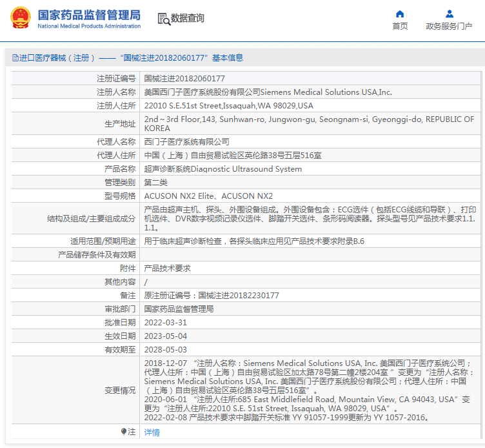The image size is (485, 448).
Task: Select address 22010 S.E.51st Street,Issaquah
Action: pyautogui.click(x=228, y=106)
